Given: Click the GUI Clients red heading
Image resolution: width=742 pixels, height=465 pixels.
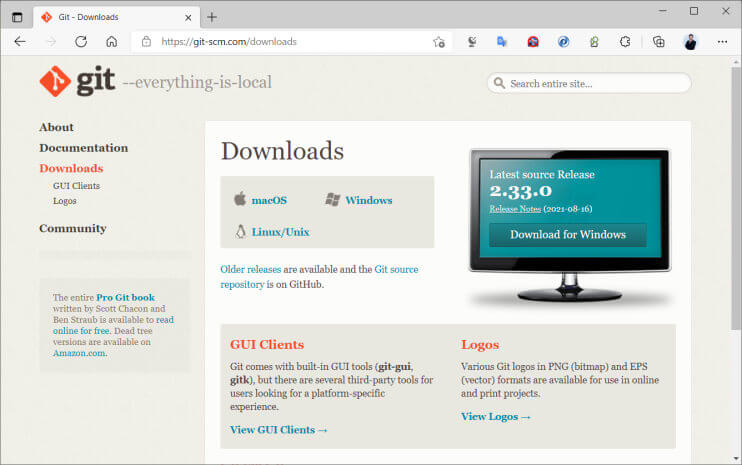Looking at the screenshot, I should [x=267, y=344].
